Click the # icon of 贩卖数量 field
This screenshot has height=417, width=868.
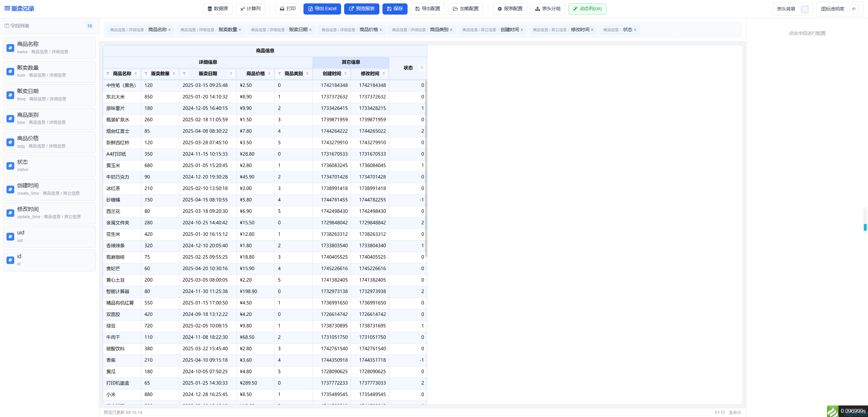coord(10,72)
